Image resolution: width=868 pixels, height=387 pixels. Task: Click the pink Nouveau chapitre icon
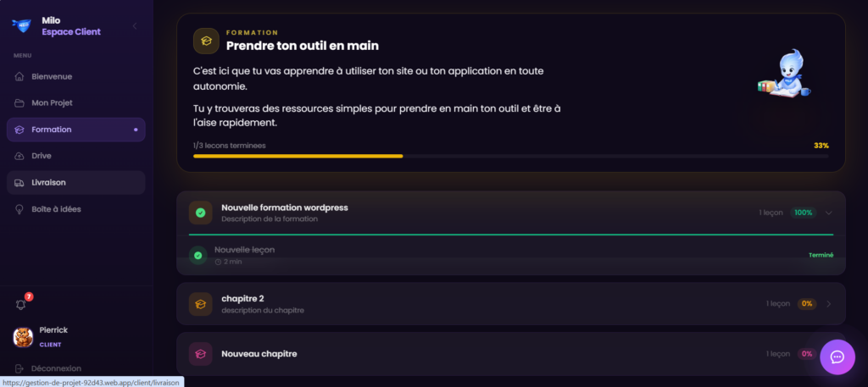coord(200,353)
